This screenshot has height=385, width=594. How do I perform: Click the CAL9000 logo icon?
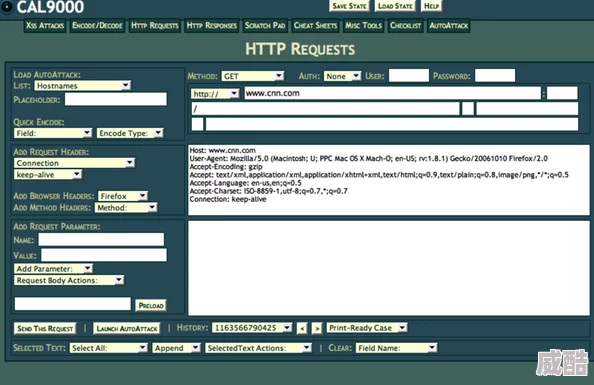point(6,6)
